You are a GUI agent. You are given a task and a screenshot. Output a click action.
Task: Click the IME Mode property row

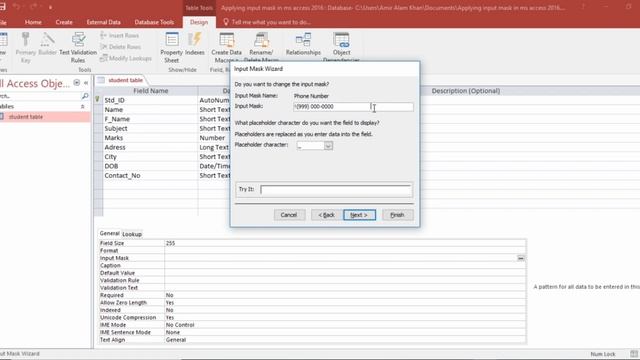[312, 325]
